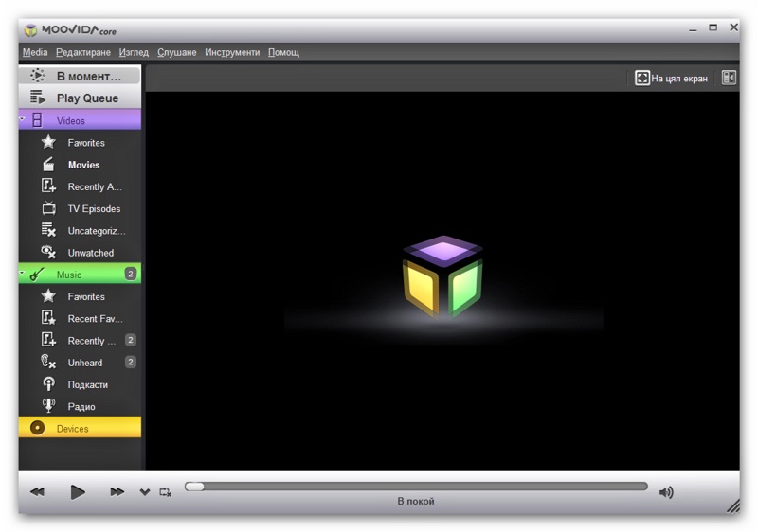Click the 'Devices' section label
Viewport: 758px width, 532px height.
[73, 429]
